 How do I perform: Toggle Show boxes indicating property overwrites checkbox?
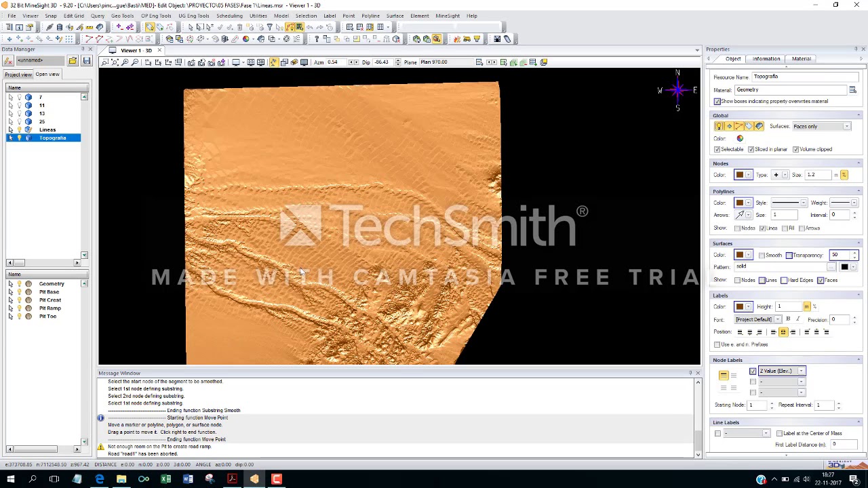point(717,102)
